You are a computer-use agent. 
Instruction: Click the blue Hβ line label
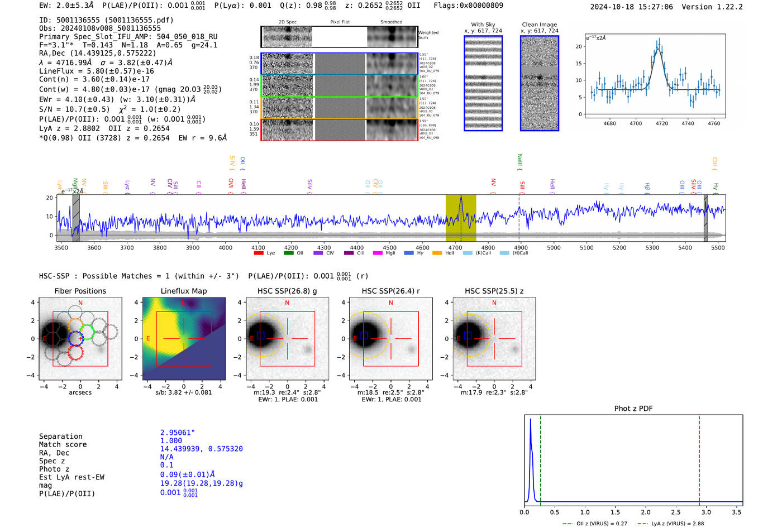(647, 188)
